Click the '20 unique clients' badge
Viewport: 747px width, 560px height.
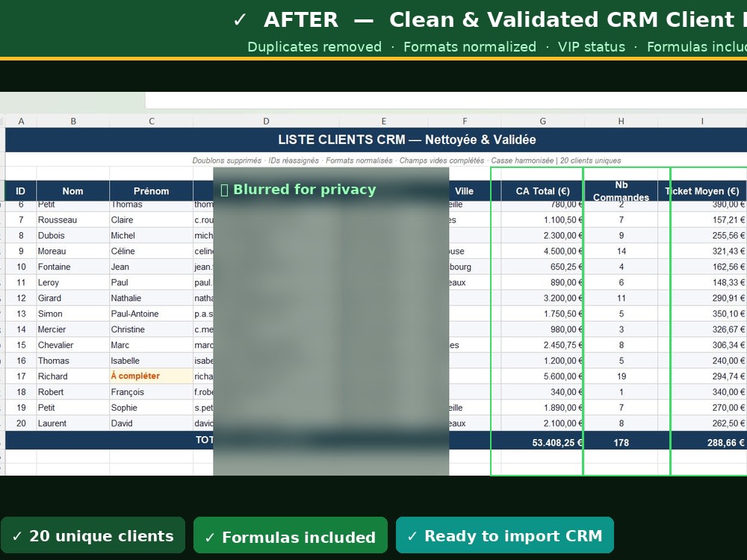(x=93, y=535)
